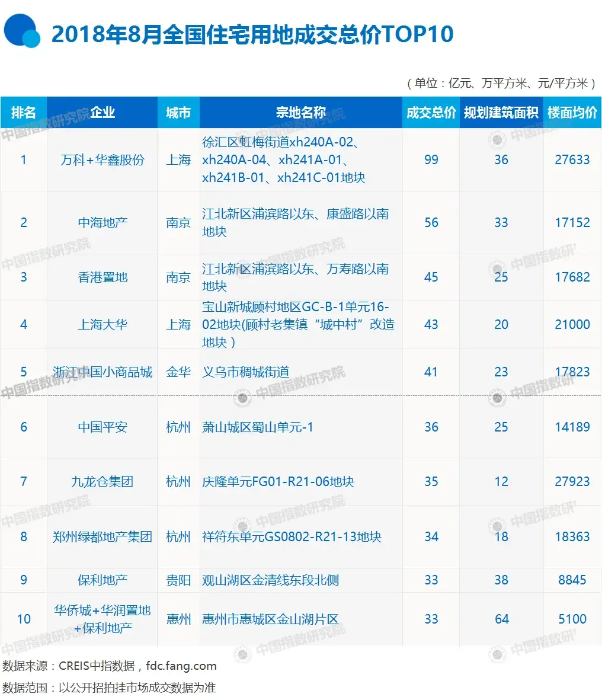Click the 27633 floor price value

(x=572, y=160)
